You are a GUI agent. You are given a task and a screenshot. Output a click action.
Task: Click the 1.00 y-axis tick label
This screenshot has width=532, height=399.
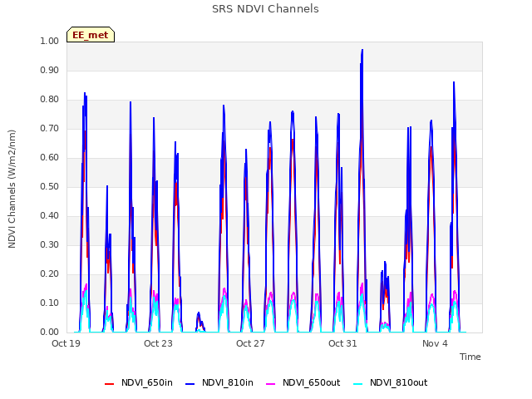pyautogui.click(x=50, y=41)
